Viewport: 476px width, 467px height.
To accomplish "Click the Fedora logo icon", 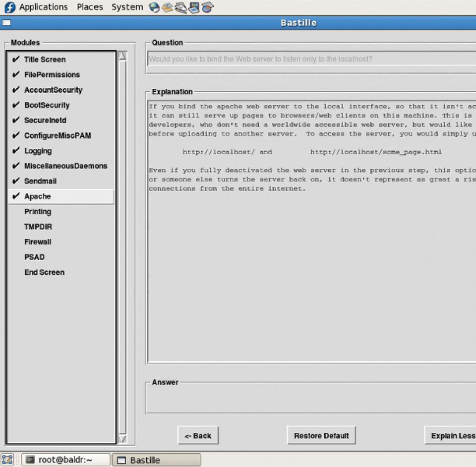I will (9, 7).
